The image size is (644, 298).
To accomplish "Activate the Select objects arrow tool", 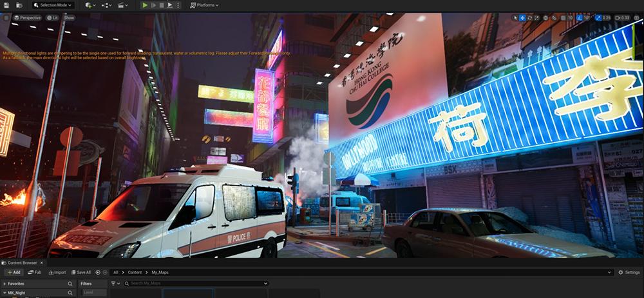I will 515,17.
